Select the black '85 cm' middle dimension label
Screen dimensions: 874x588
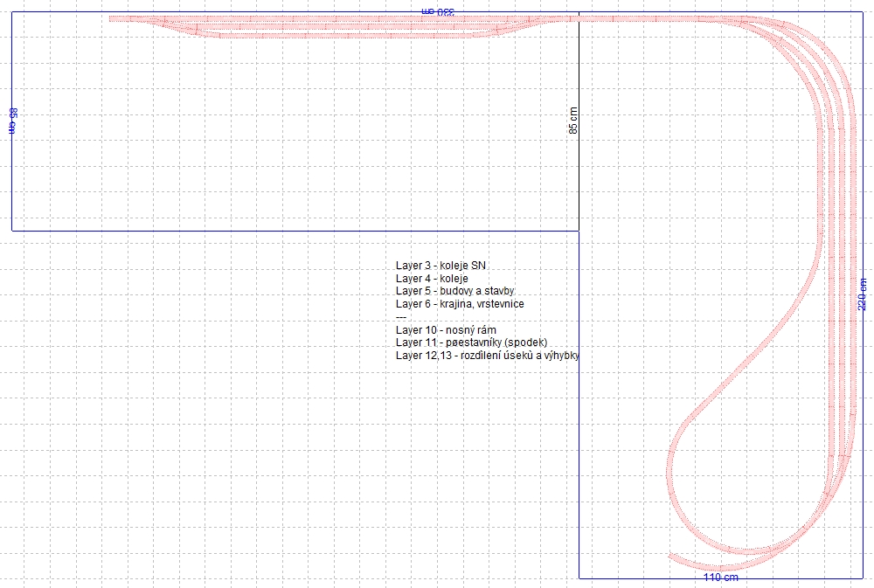click(x=573, y=120)
